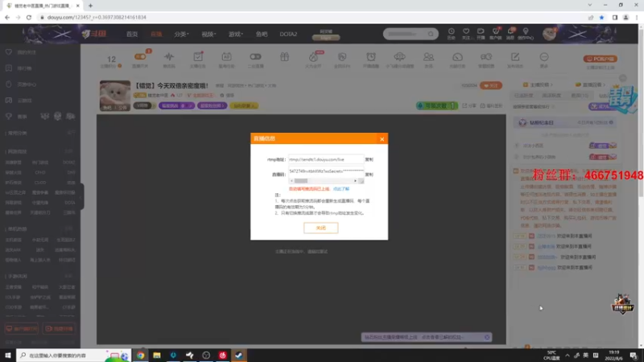Open a new browser tab with plus
This screenshot has height=362, width=644.
[x=90, y=6]
